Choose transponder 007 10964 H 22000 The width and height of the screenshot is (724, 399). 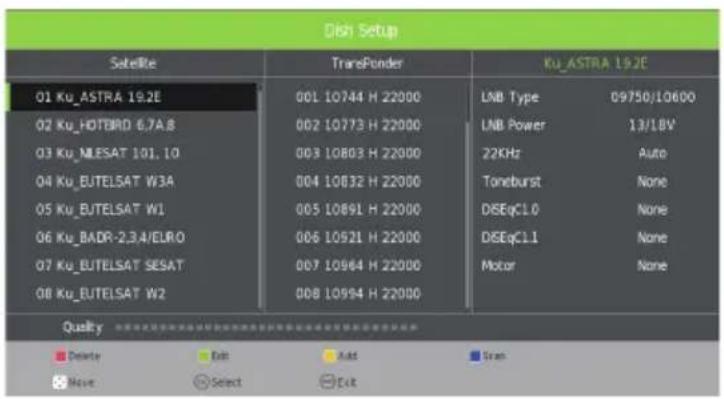point(358,266)
